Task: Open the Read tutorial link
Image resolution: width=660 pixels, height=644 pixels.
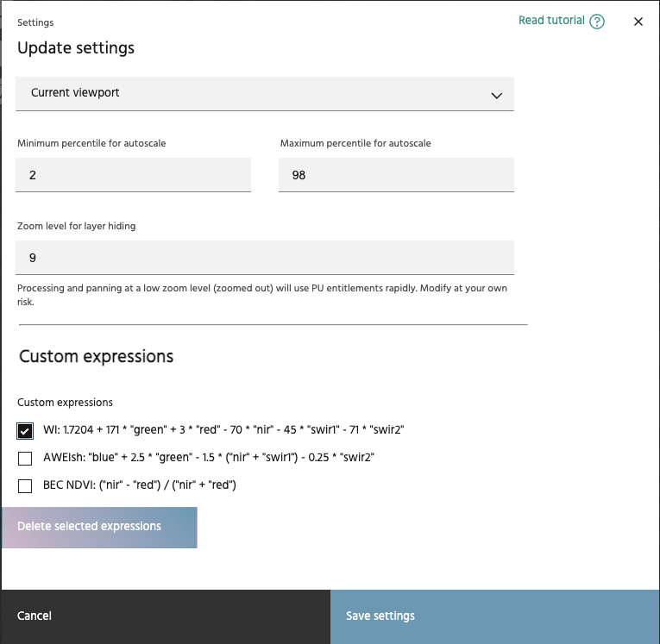Action: 551,21
